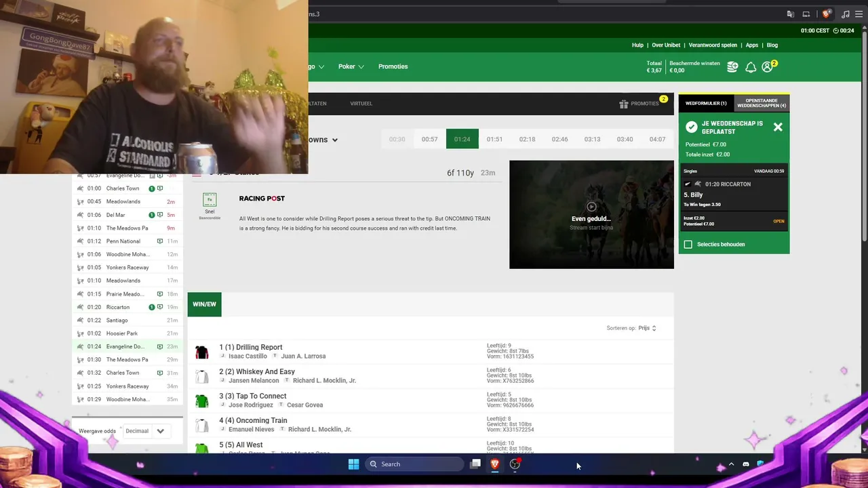Screen dimensions: 868x488
Task: Select the 01:51 race time
Action: (x=494, y=139)
